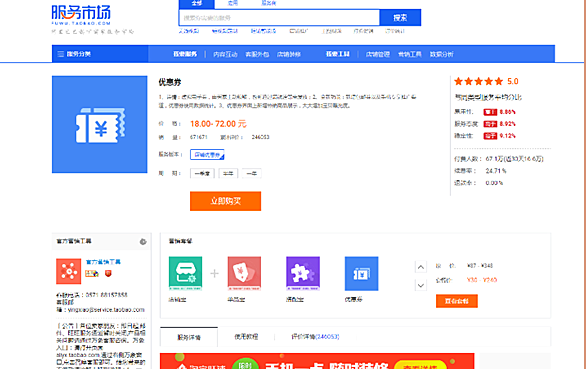This screenshot has height=369, width=586.
Task: Open the red 单品宝 bundle icon
Action: point(244,273)
